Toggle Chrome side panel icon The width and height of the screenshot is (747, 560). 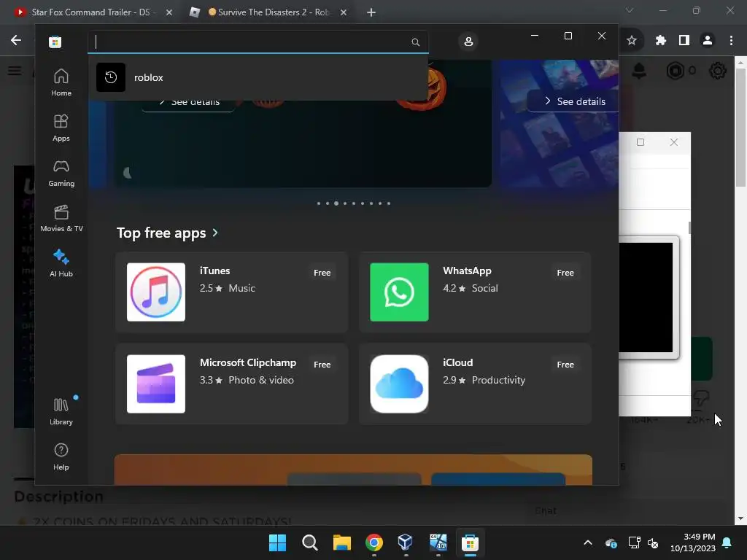(684, 41)
